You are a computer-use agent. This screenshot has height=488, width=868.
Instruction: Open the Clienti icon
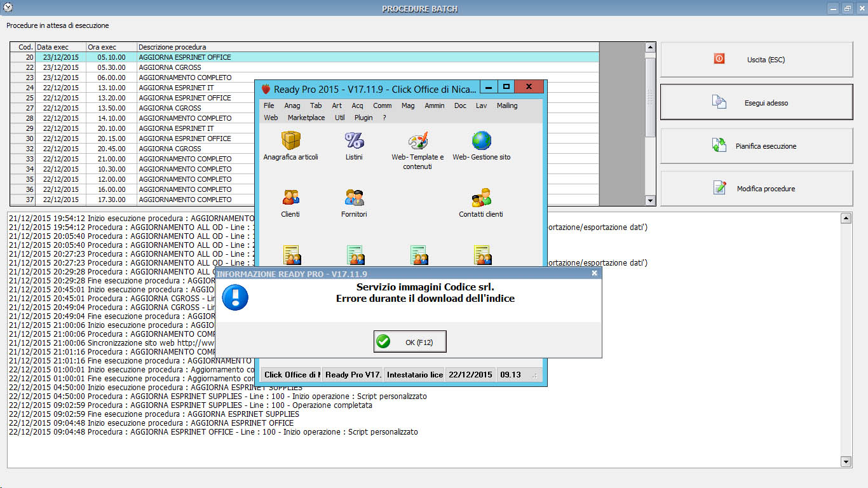click(x=290, y=198)
